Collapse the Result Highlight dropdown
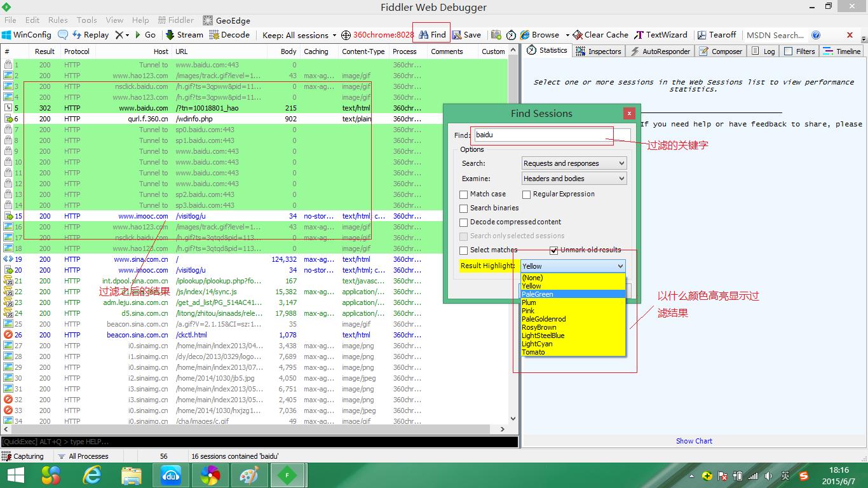The image size is (868, 488). [x=620, y=266]
